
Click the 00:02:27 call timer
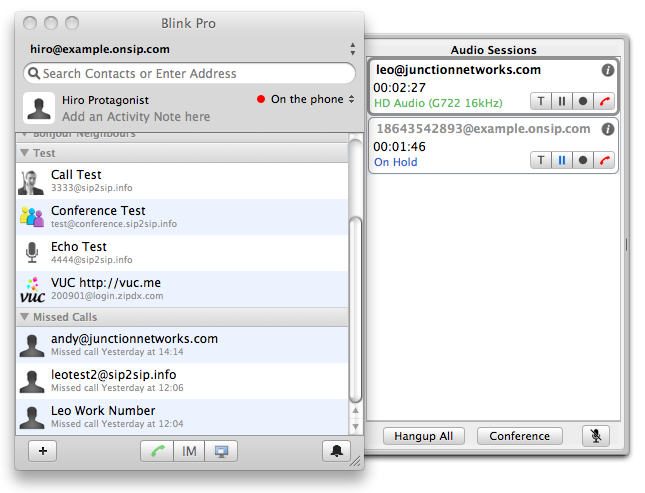pos(399,88)
